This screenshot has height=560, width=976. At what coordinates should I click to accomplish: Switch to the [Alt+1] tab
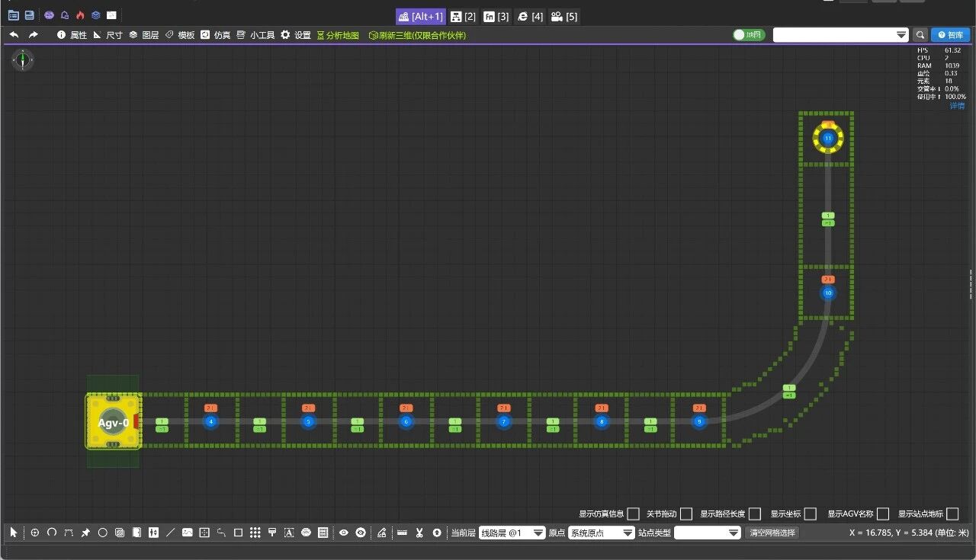pos(419,17)
